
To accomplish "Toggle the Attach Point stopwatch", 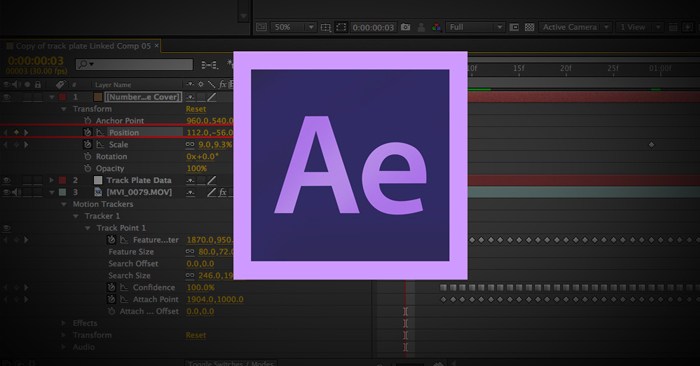I will pos(112,299).
